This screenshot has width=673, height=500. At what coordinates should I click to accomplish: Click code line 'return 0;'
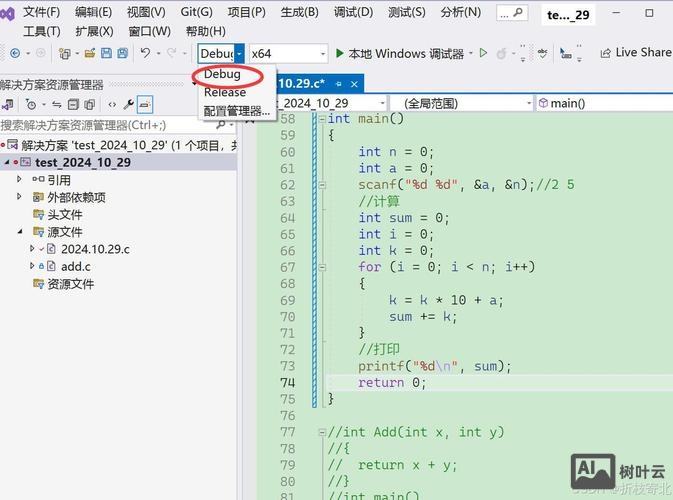[x=392, y=382]
